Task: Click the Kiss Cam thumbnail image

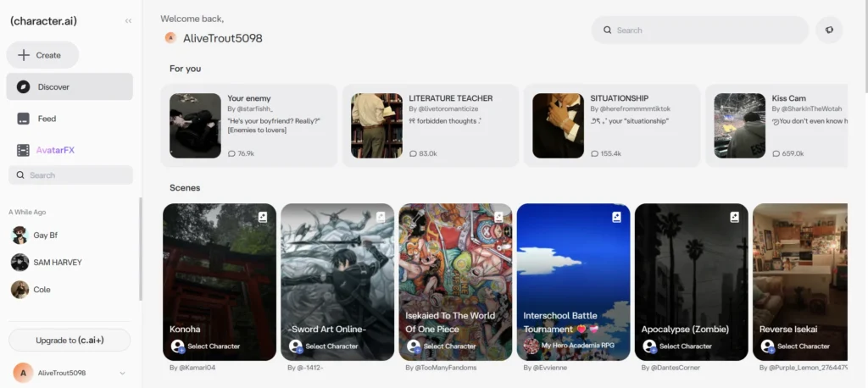Action: coord(740,125)
